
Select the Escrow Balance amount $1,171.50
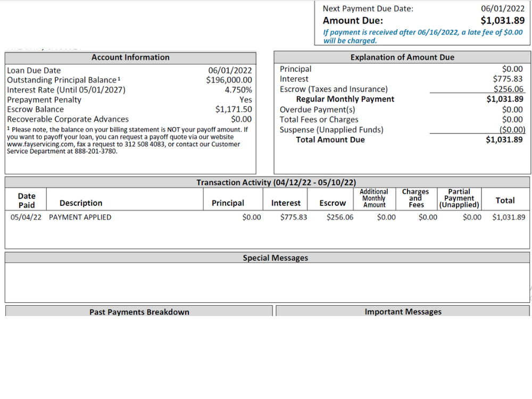coord(234,109)
